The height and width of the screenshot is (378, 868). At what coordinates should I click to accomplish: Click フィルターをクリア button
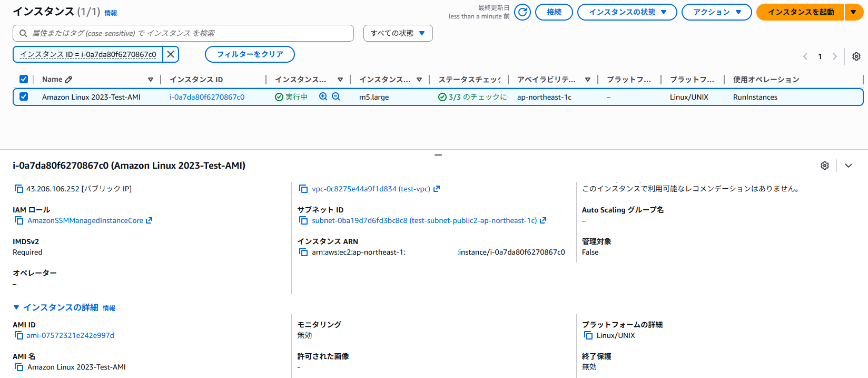[250, 54]
